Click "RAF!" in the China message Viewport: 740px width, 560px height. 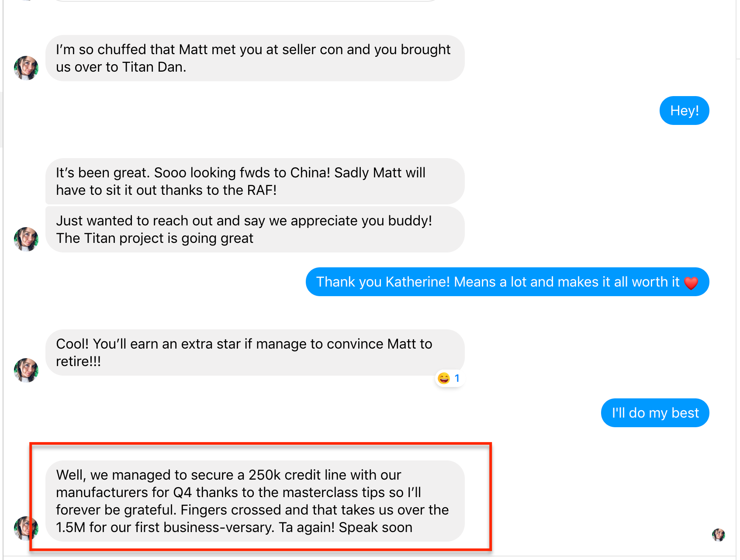click(x=262, y=190)
